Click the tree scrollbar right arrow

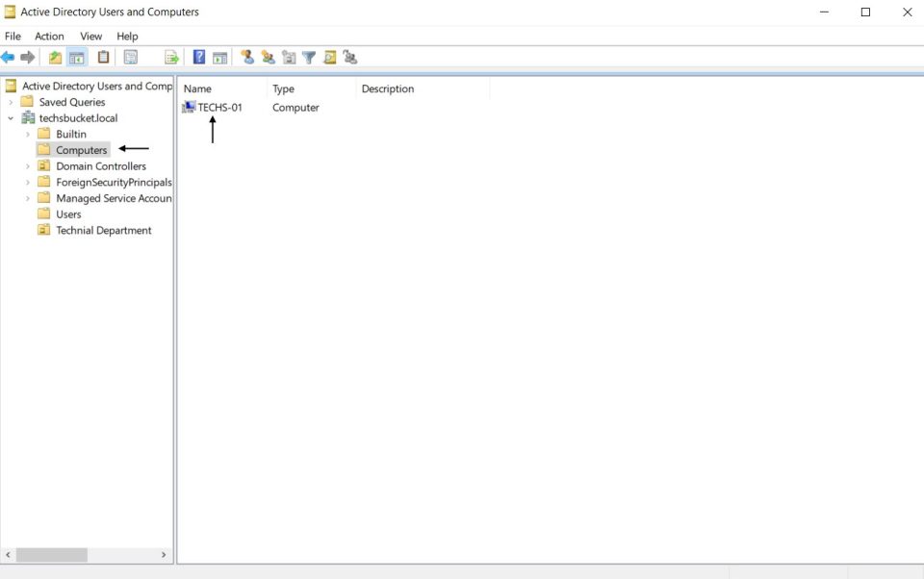[164, 555]
